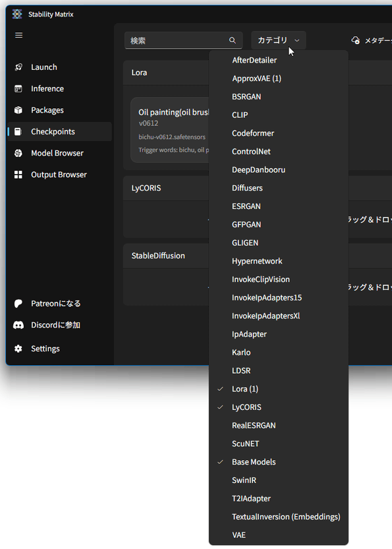Toggle the hamburger navigation menu
The height and width of the screenshot is (549, 392).
pos(19,35)
